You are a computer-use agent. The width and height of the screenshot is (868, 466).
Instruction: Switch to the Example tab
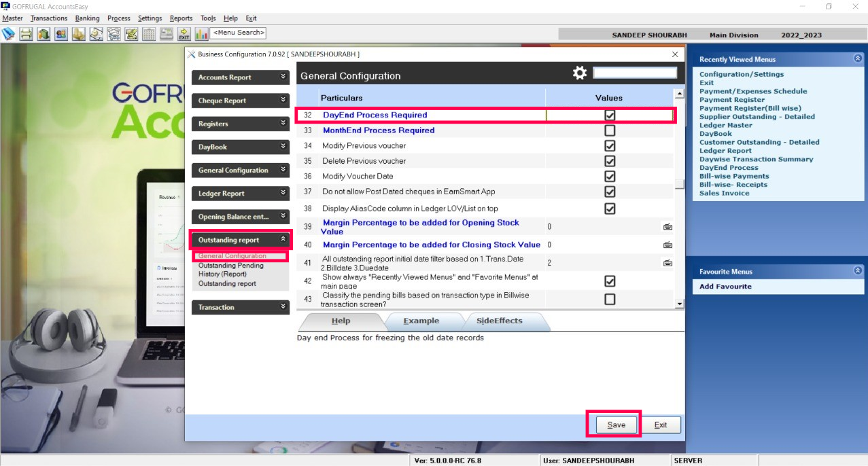click(x=421, y=321)
